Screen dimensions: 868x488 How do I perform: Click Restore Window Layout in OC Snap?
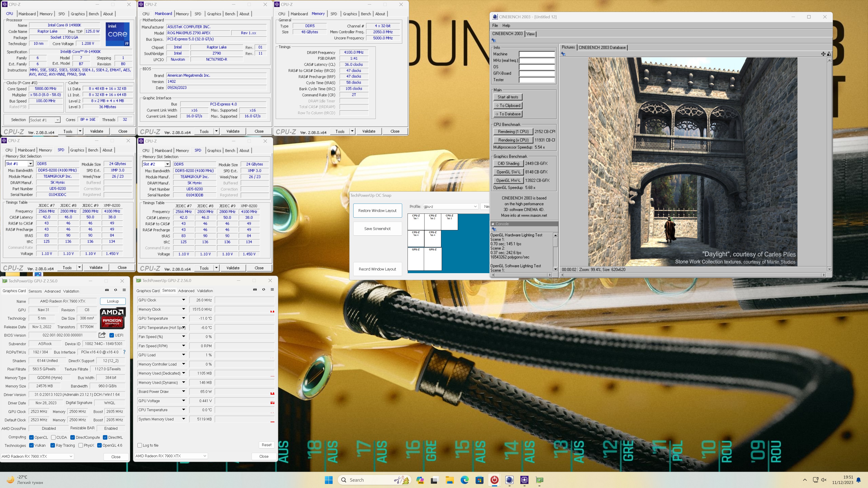(x=377, y=211)
